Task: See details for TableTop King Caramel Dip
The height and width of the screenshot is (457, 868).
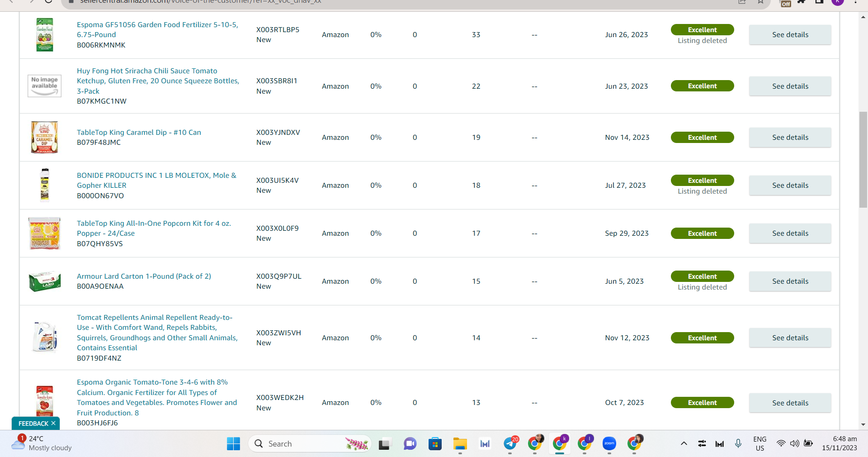Action: pos(790,138)
